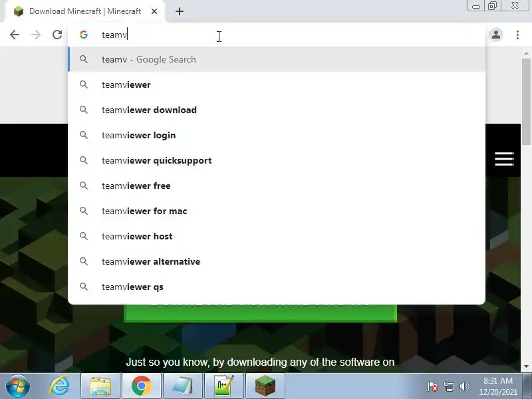Click Show desktop strip at taskbar end

click(x=528, y=386)
